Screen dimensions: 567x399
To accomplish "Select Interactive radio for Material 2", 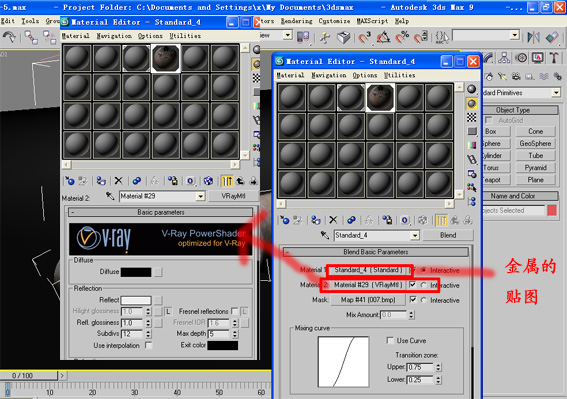I will tap(423, 285).
